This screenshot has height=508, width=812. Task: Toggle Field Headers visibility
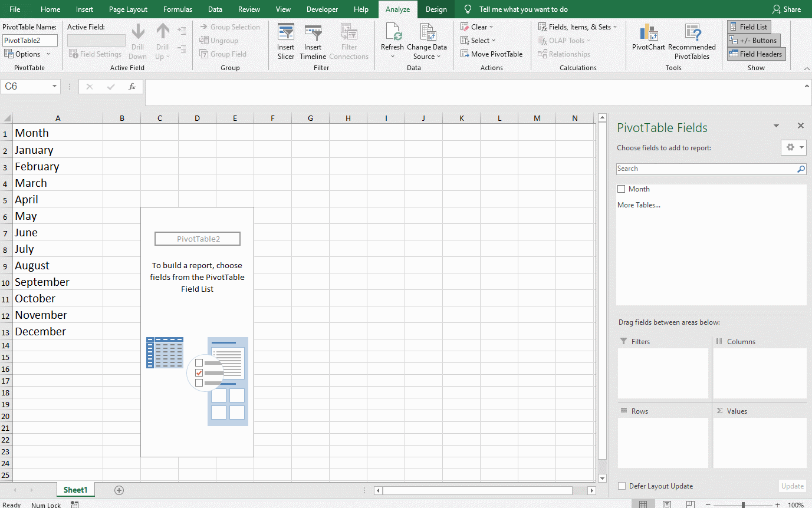(x=756, y=54)
